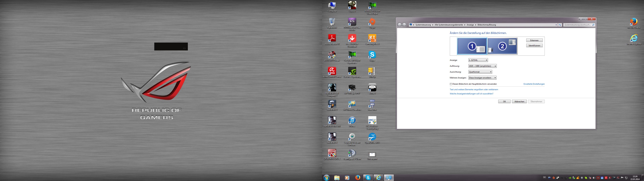Click the Anzeige breadcrumb in address bar

[x=470, y=25]
